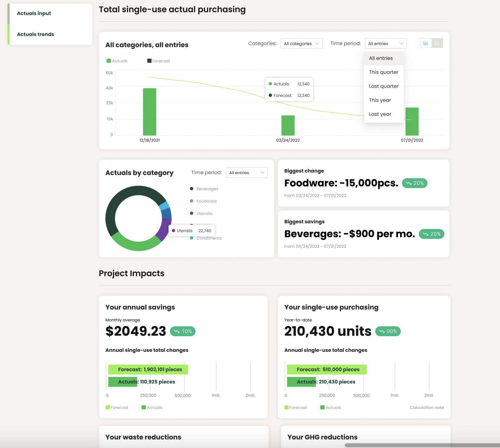Click the 12/18/2021 actuals bar
The height and width of the screenshot is (448, 500).
pyautogui.click(x=149, y=112)
